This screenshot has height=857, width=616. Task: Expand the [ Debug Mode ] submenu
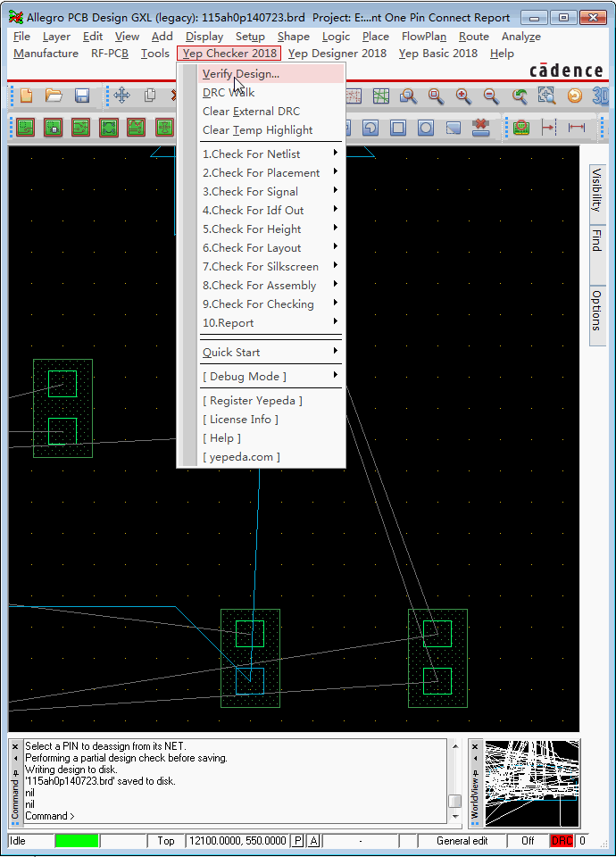(271, 377)
